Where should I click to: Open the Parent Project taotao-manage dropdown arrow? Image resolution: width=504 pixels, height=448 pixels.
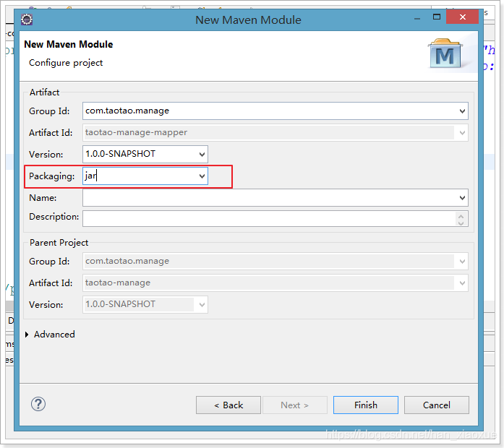[462, 283]
